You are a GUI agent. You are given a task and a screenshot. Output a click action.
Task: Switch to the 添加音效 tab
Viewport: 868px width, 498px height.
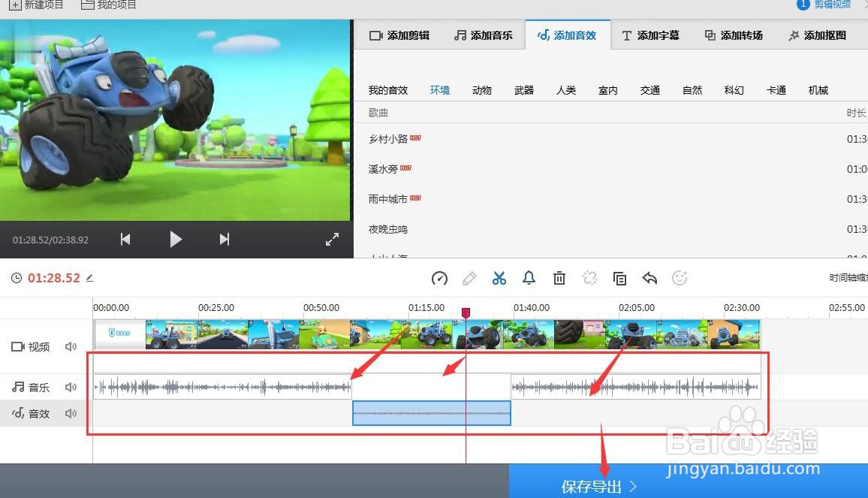pyautogui.click(x=568, y=35)
